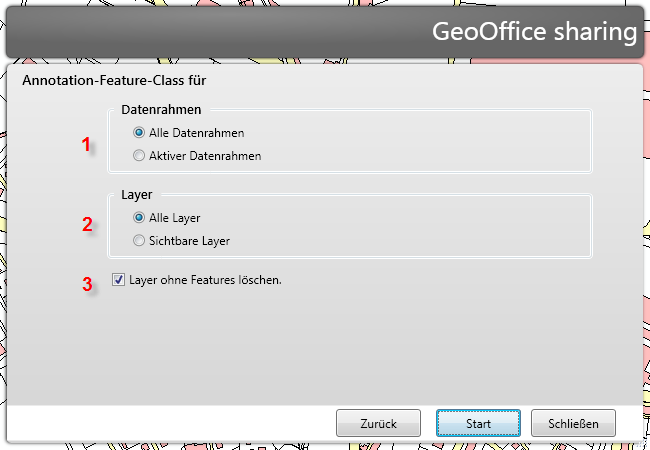650x450 pixels.
Task: Select the Alle Layer radio button
Action: click(139, 217)
